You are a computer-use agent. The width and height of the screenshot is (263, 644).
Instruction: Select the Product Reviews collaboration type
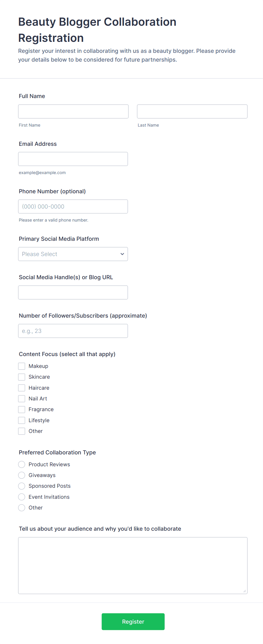coord(21,464)
